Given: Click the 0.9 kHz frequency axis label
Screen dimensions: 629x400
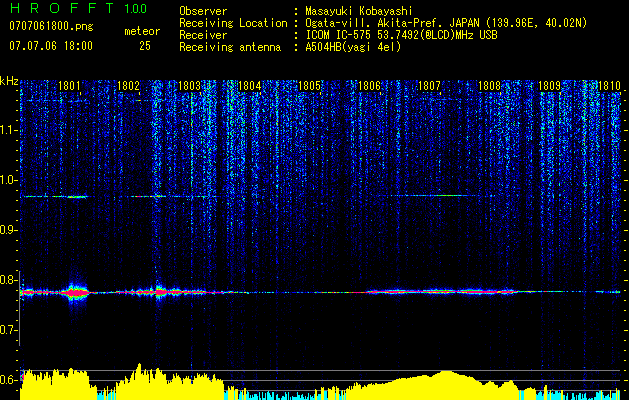Looking at the screenshot, I should point(8,230).
